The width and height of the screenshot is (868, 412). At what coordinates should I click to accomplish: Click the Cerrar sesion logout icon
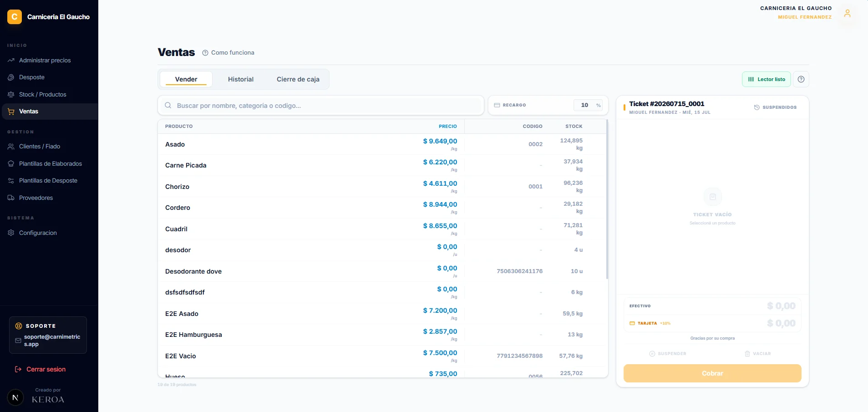(x=18, y=369)
